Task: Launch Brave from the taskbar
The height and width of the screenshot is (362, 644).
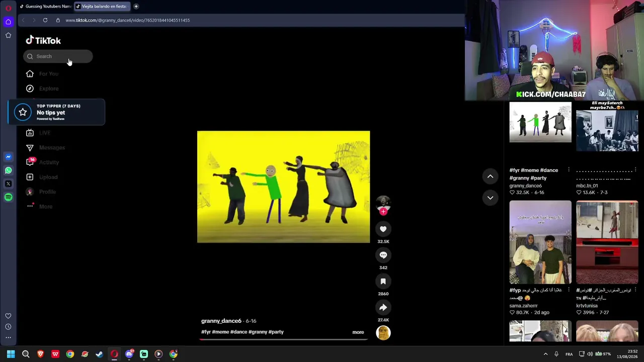Action: (40, 354)
